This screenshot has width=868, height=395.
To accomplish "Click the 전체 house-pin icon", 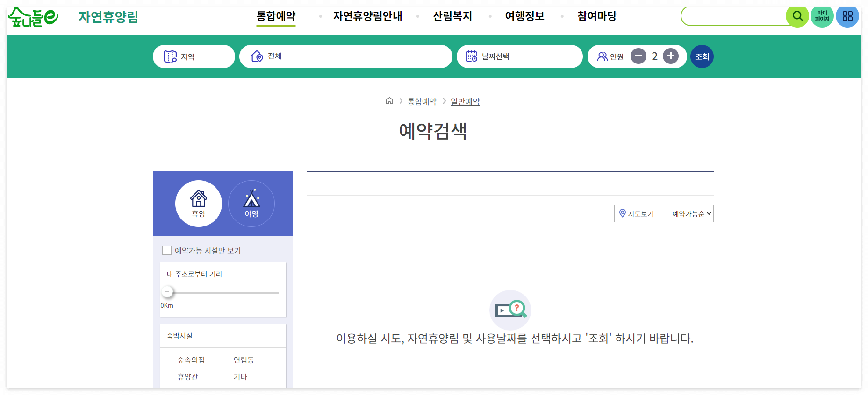I will [x=257, y=56].
